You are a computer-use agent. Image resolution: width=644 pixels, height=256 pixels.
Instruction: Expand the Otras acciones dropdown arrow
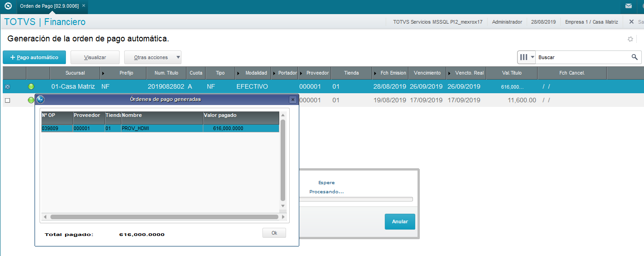(x=178, y=58)
